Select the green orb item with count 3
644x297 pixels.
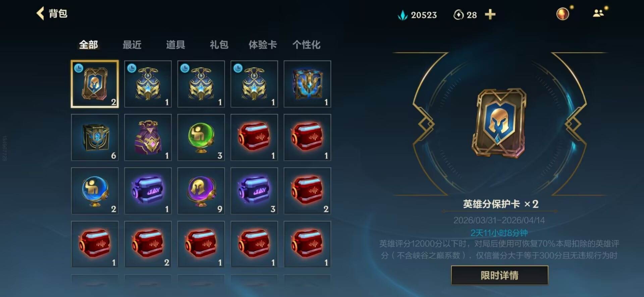click(201, 137)
